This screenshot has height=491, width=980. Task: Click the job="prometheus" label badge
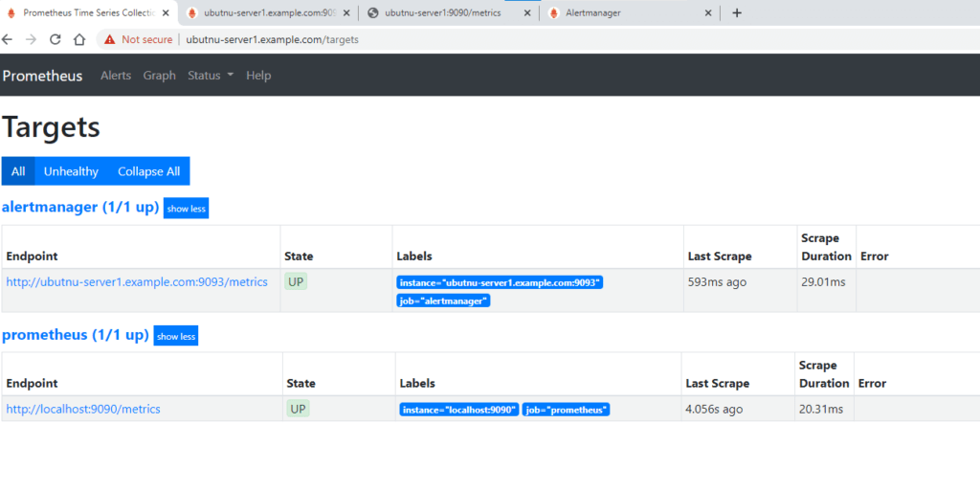click(566, 410)
